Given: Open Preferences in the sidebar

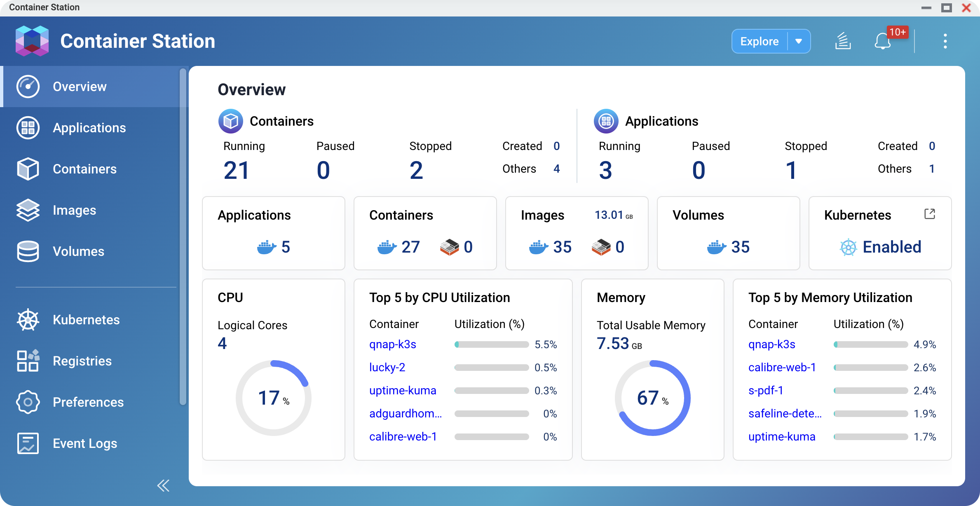Looking at the screenshot, I should [x=91, y=402].
